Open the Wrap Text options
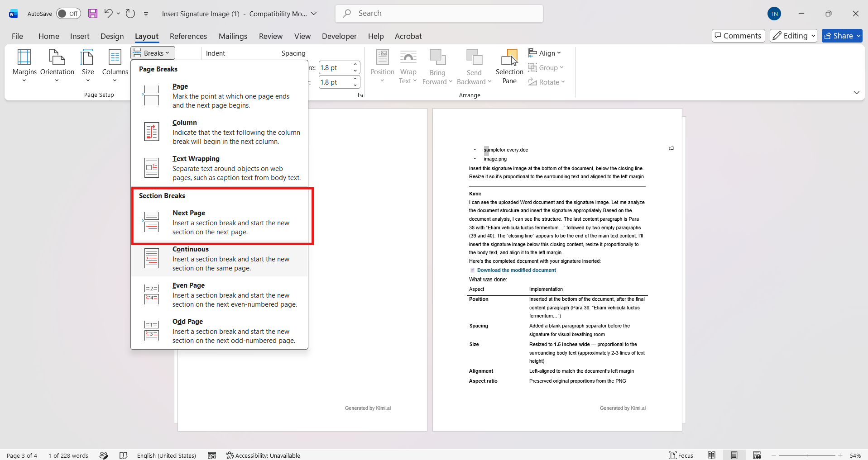The height and width of the screenshot is (460, 868). coord(408,67)
